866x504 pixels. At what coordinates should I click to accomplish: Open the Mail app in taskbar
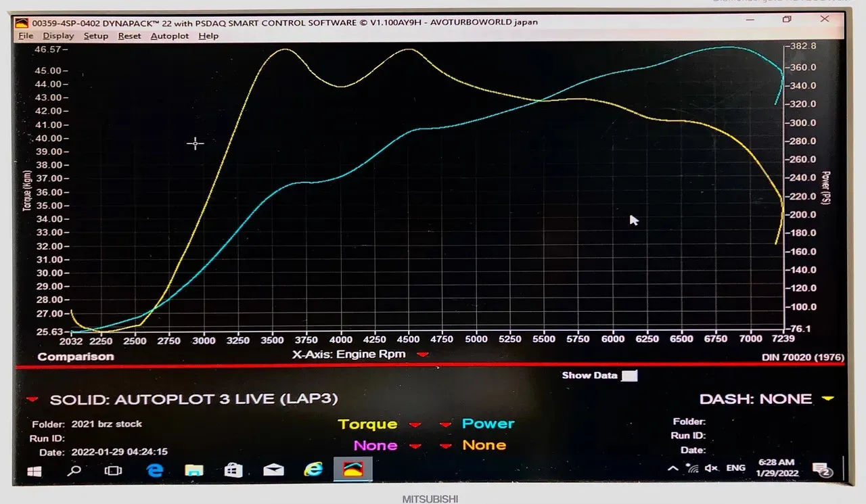(x=273, y=469)
